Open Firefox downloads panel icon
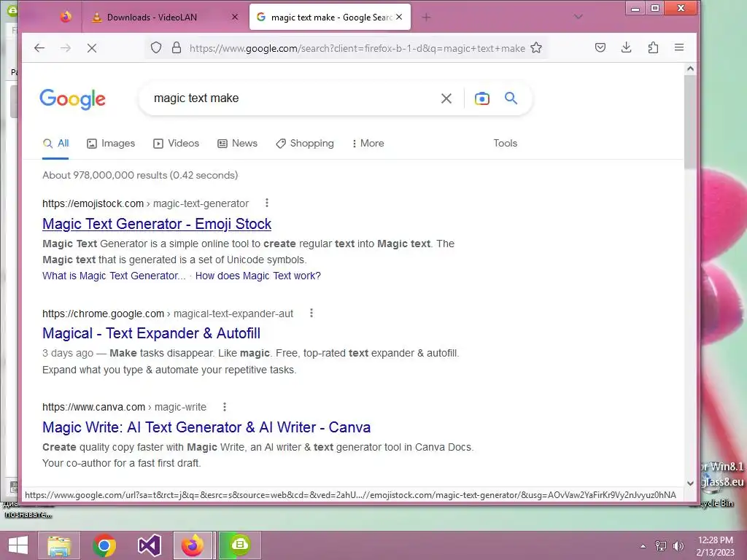Screen dimensions: 747x560 tap(627, 47)
